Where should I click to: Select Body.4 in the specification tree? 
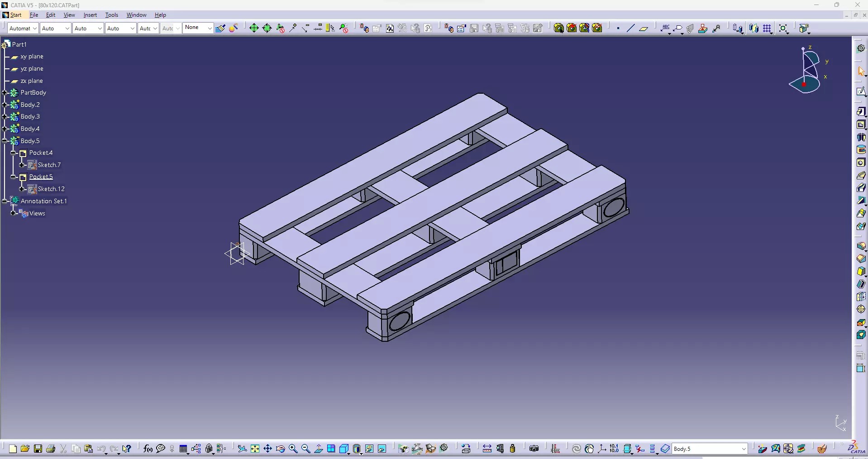coord(30,129)
